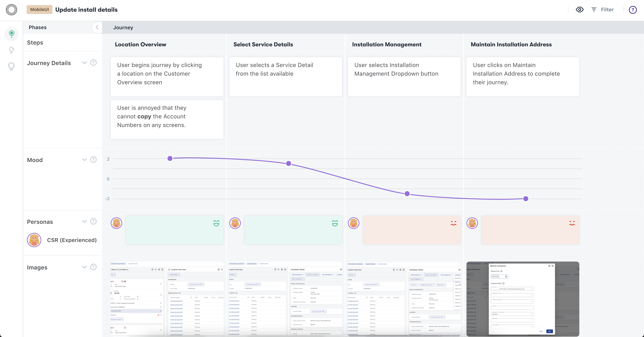This screenshot has width=644, height=337.
Task: Open the help icon in the top-right corner
Action: (633, 10)
